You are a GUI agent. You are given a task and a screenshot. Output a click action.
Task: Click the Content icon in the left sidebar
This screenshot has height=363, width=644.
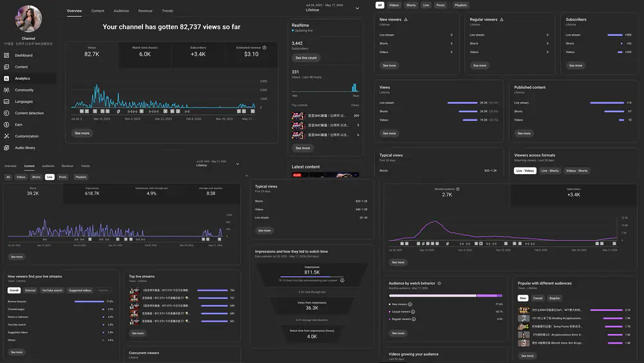coord(6,66)
